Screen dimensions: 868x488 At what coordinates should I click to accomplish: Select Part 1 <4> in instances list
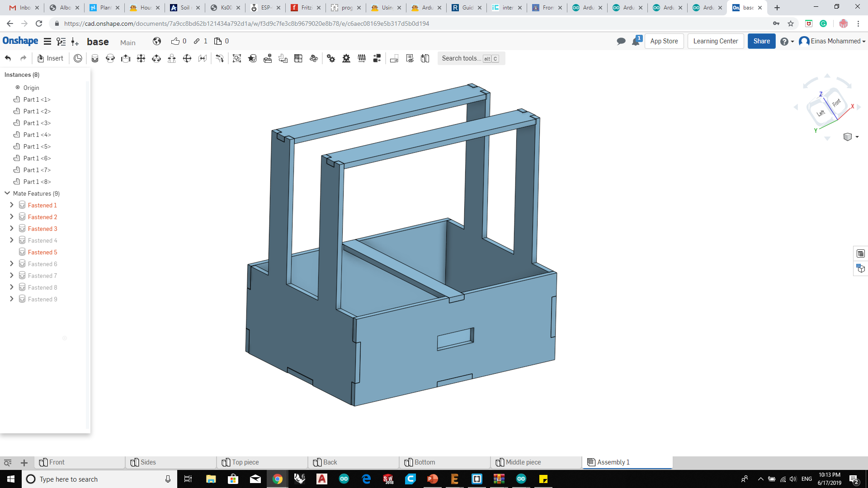point(37,135)
